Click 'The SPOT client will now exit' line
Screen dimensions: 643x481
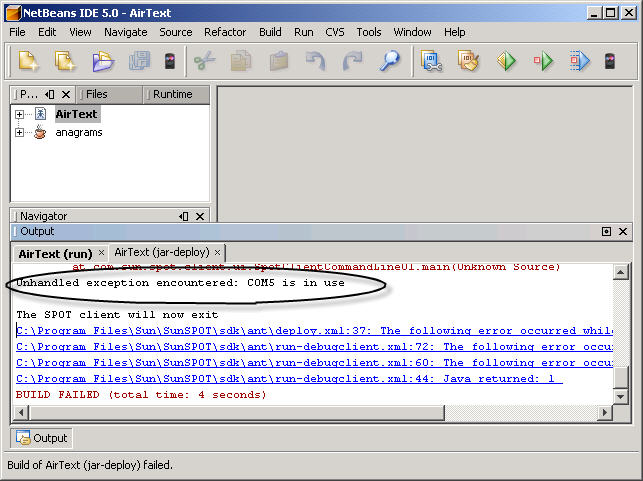tap(117, 315)
